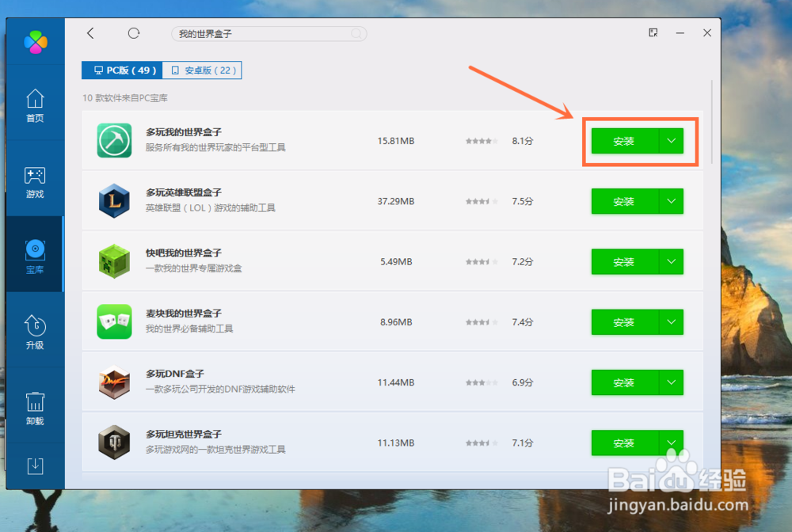Click the 我的世界盒子 search field
This screenshot has width=792, height=532.
tap(268, 34)
